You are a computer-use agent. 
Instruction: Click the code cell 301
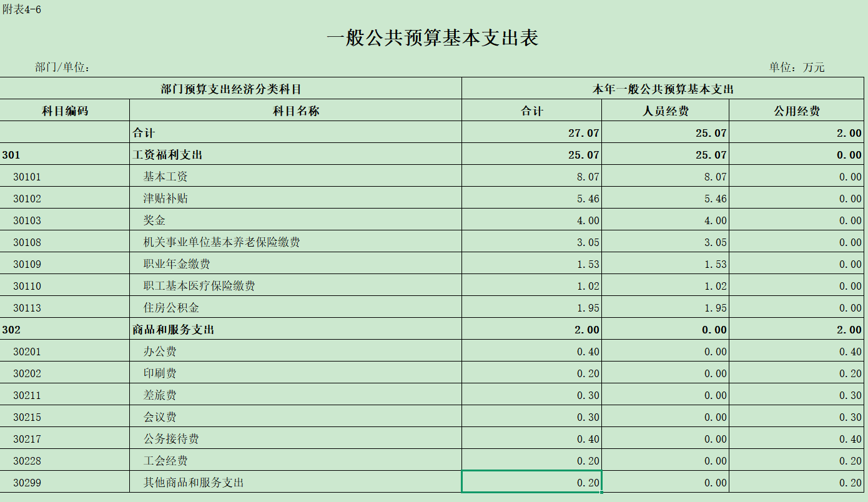(x=65, y=154)
